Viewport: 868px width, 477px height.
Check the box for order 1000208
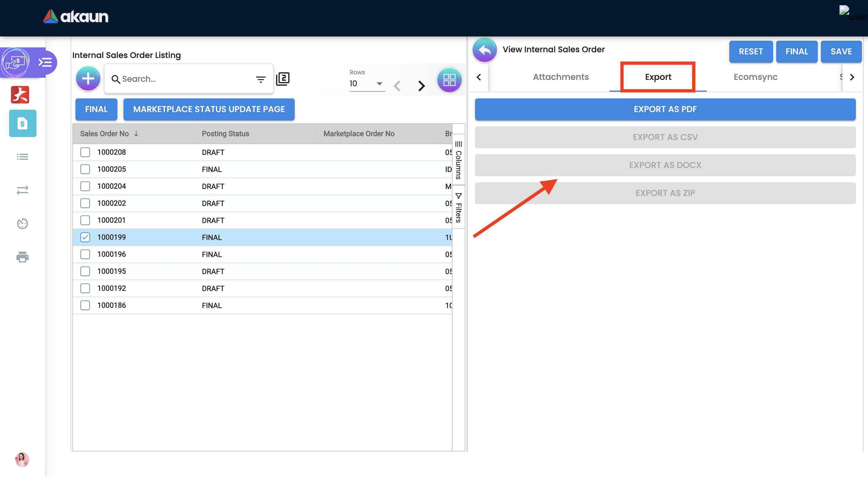[85, 152]
